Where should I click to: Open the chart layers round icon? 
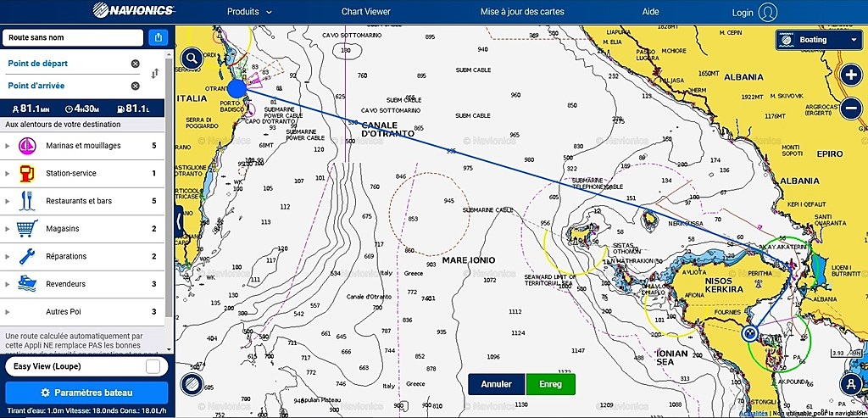point(192,384)
